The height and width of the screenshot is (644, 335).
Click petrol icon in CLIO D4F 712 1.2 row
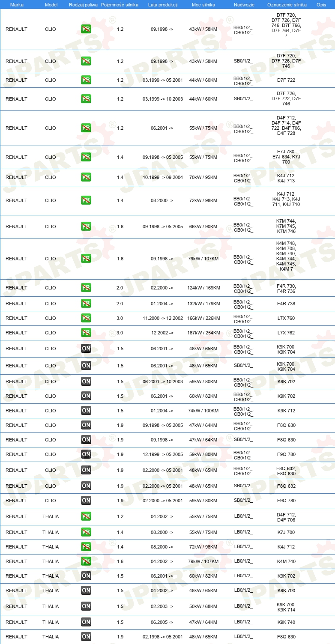pos(86,128)
